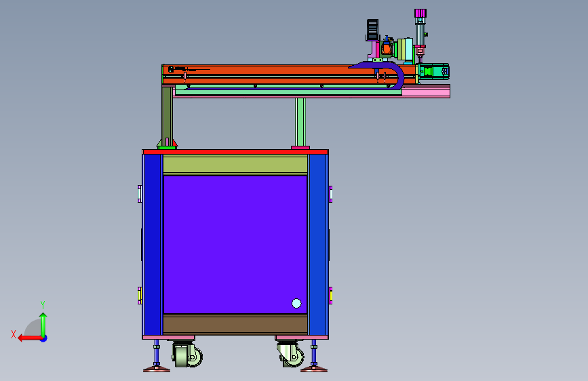Select the olive upper front panel
This screenshot has width=588, height=381.
point(235,165)
